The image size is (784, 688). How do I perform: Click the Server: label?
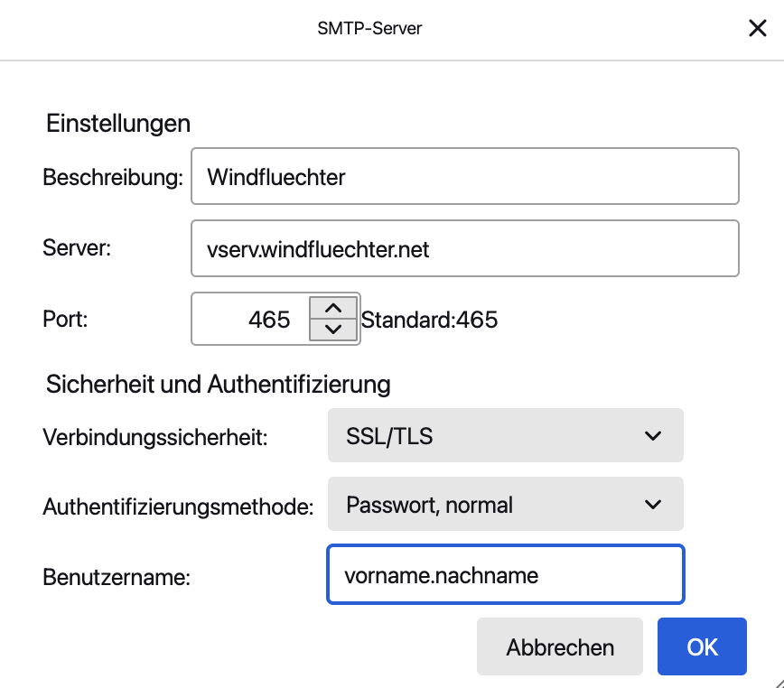(x=77, y=247)
